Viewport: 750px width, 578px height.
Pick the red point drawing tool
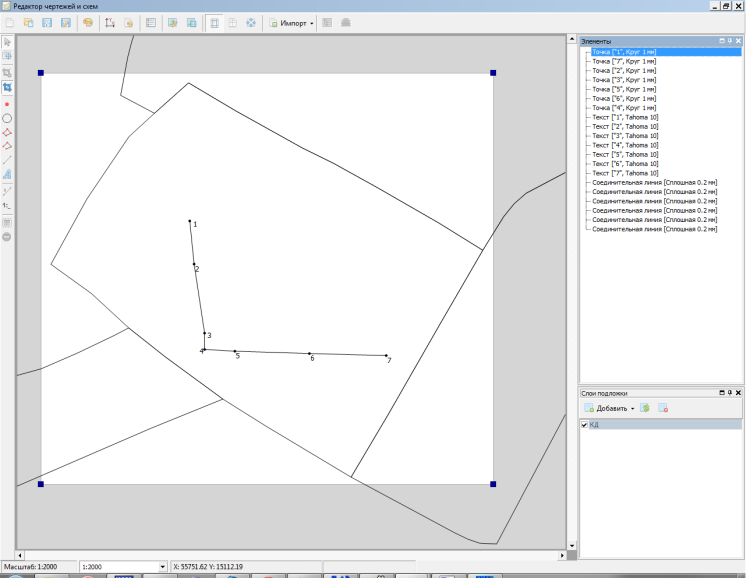tap(7, 103)
